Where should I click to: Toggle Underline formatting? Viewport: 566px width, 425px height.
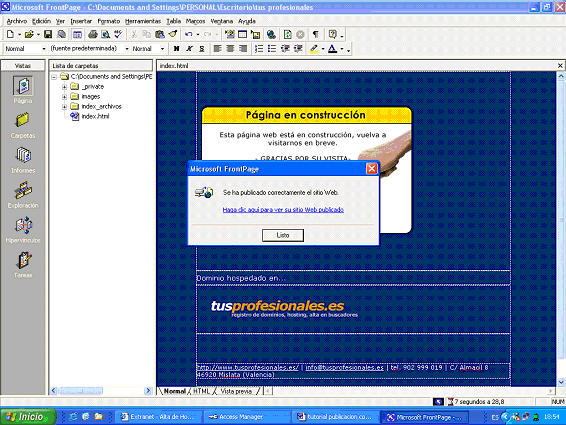pyautogui.click(x=202, y=48)
